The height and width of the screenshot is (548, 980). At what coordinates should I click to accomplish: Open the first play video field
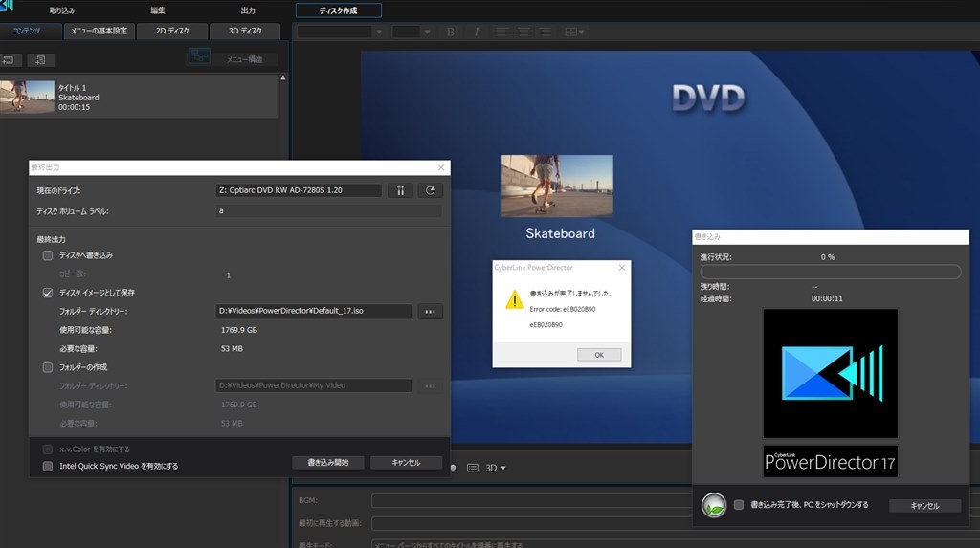[x=675, y=524]
